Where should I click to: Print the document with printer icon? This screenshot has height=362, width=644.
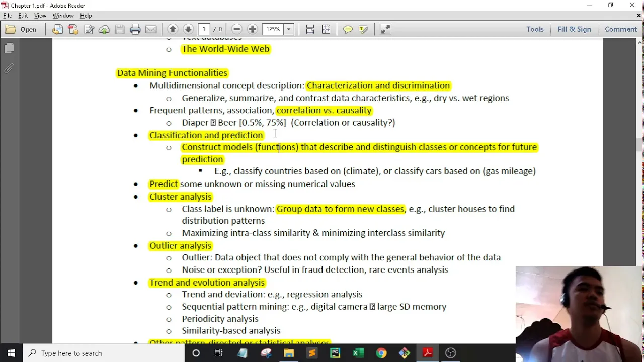point(135,29)
